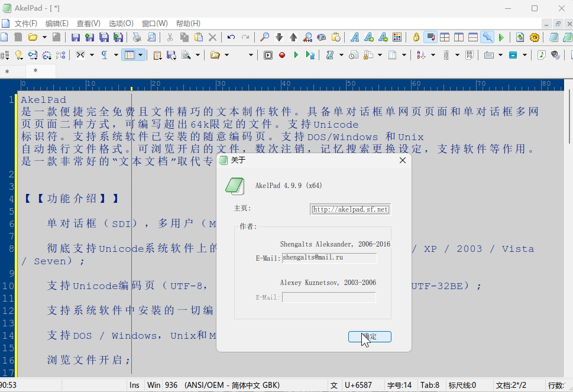Toggle the read-only padlock icon
This screenshot has height=392, width=573.
416,37
